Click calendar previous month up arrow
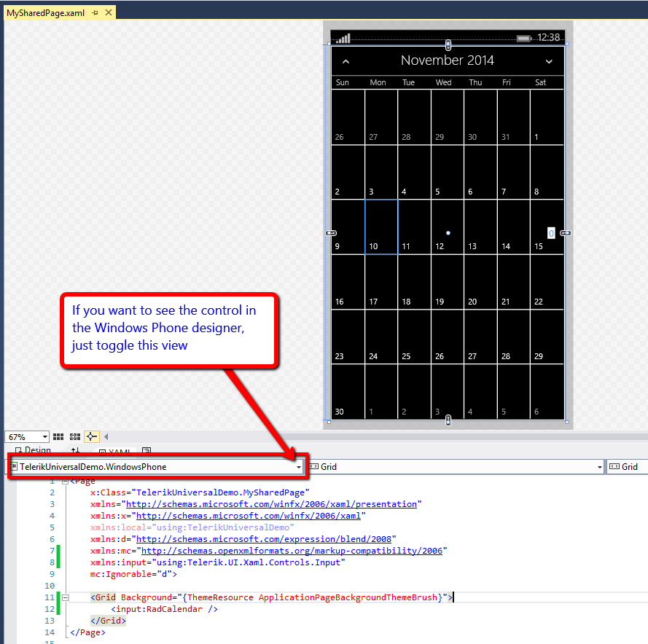Viewport: 648px width, 644px height. click(346, 62)
